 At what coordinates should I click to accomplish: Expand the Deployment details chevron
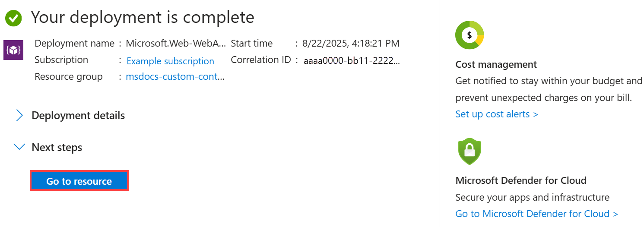click(x=19, y=115)
